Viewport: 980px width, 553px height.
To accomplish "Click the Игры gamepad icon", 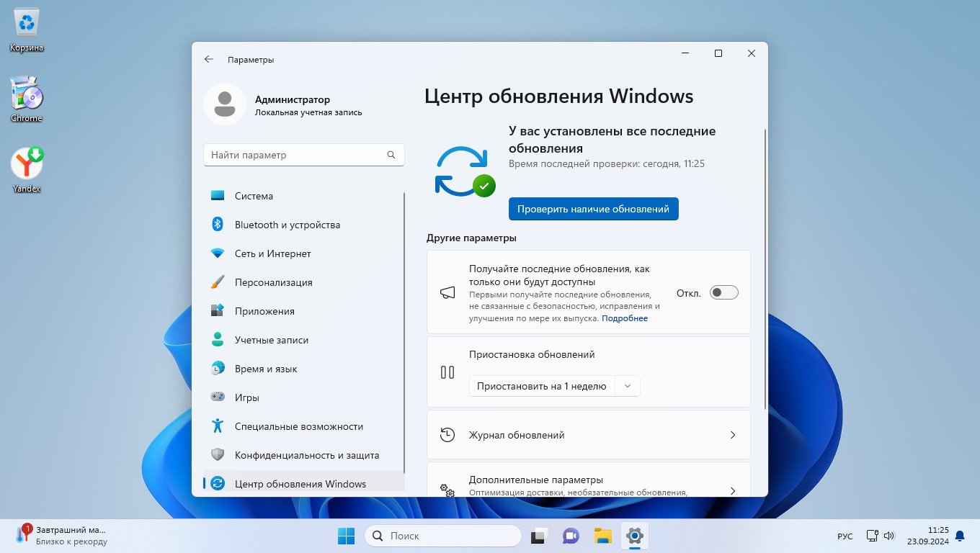I will pyautogui.click(x=218, y=397).
